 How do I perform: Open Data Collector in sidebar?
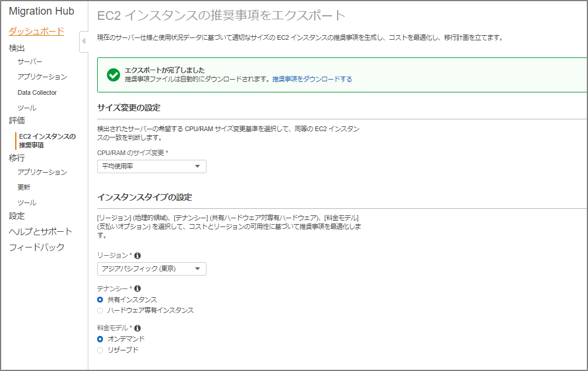point(37,92)
